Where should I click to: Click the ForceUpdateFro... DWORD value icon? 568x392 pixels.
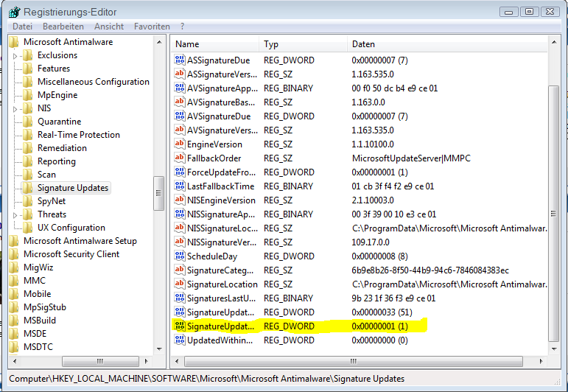[179, 172]
